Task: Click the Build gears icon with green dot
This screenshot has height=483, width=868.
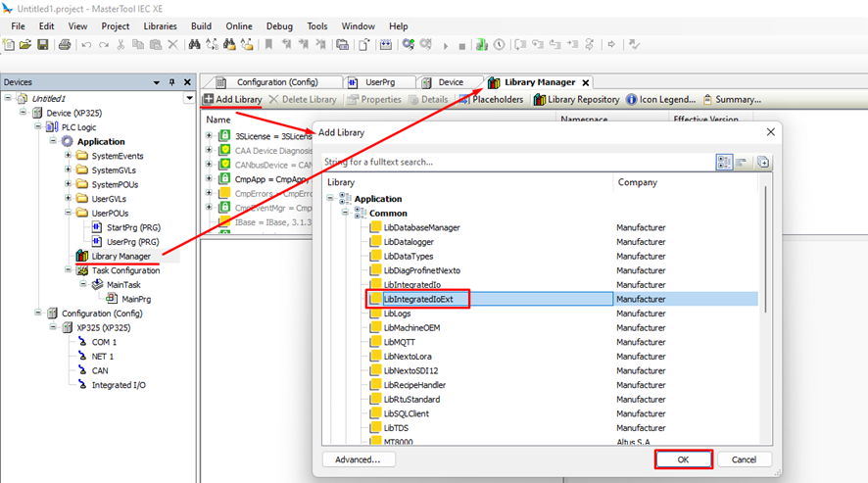Action: 408,45
